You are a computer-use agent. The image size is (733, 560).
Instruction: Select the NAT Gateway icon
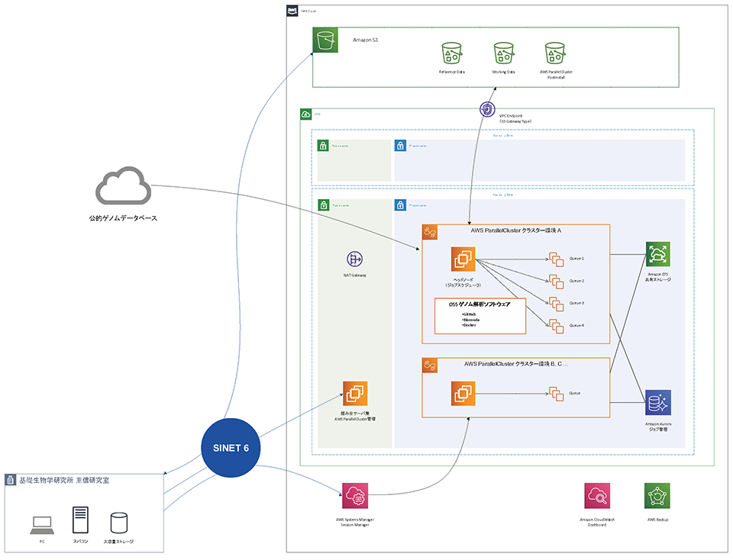(x=355, y=259)
